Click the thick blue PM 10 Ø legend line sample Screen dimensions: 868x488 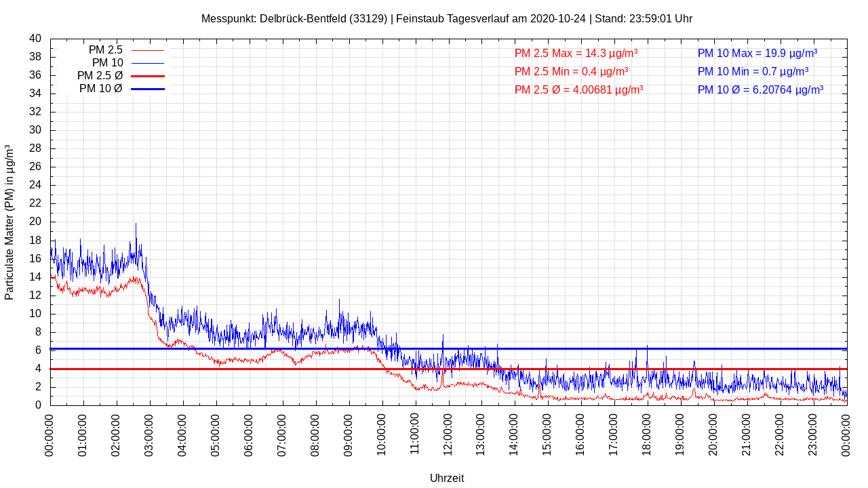[x=147, y=89]
